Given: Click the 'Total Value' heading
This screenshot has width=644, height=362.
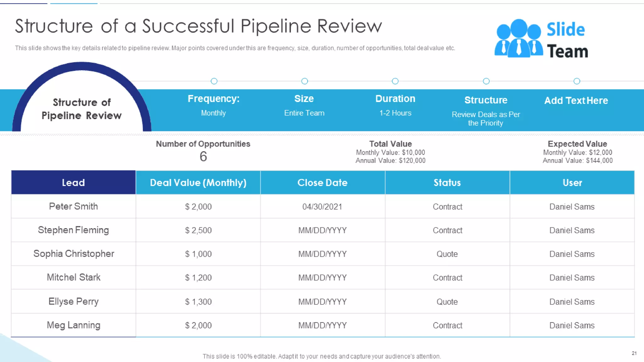Looking at the screenshot, I should coord(391,144).
